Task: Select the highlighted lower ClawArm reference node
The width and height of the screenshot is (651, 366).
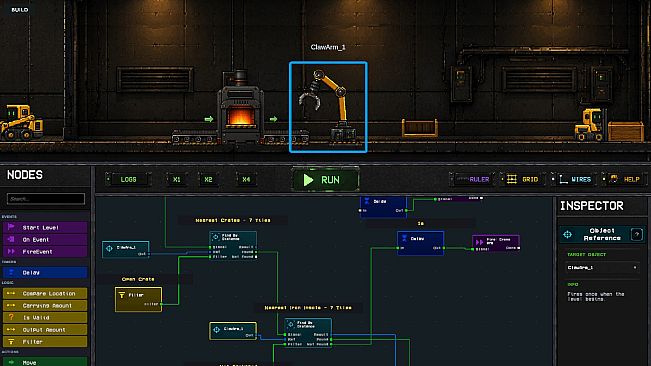Action: coord(233,331)
